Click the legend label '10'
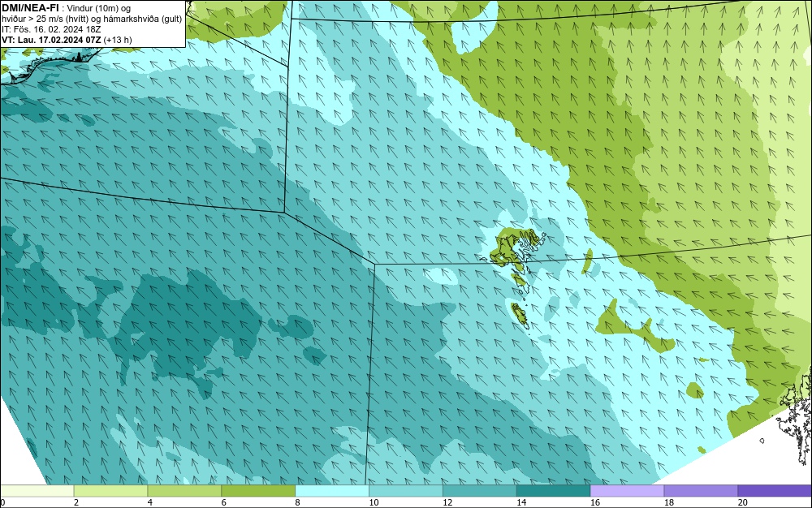This screenshot has width=812, height=508. pos(374,502)
